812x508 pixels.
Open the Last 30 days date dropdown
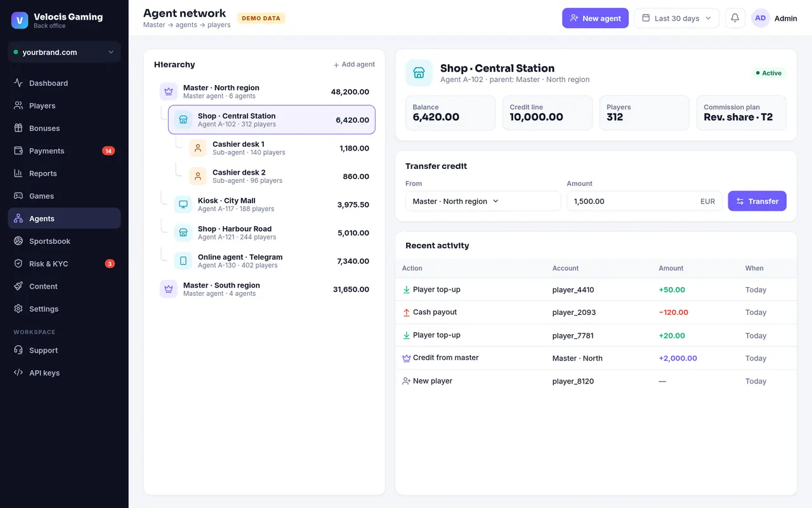pos(677,18)
